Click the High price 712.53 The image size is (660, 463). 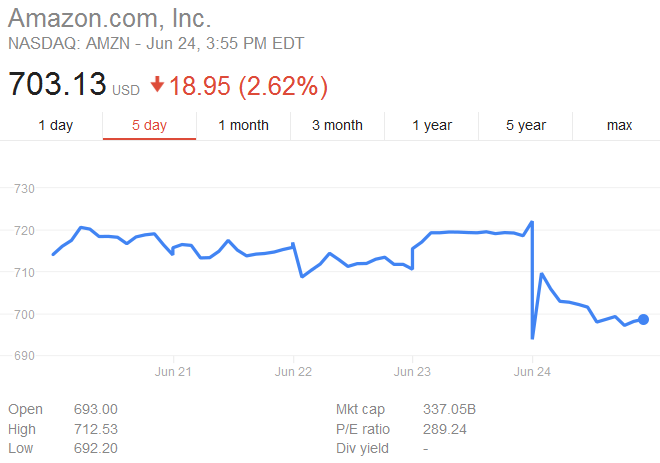96,429
